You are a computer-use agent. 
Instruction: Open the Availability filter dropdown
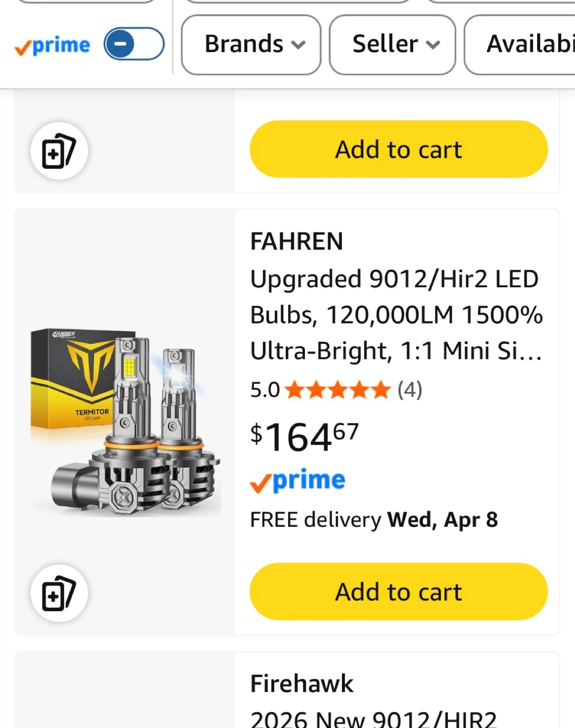[x=520, y=44]
